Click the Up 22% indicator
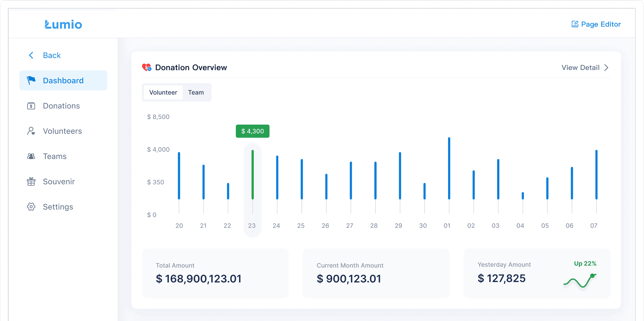This screenshot has height=321, width=644. click(x=585, y=264)
